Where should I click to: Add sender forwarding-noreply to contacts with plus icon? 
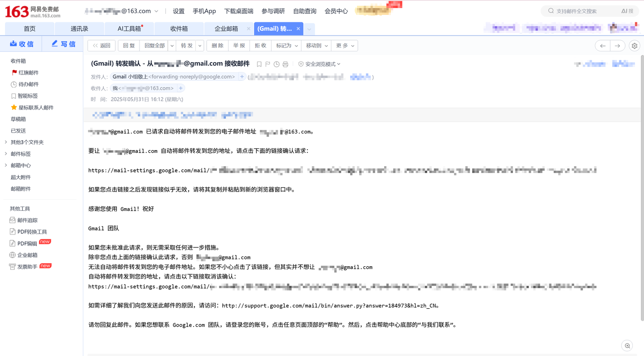coord(242,77)
